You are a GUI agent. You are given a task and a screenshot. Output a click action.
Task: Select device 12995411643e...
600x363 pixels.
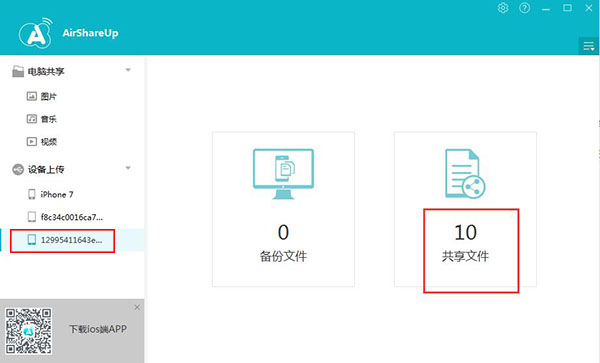pyautogui.click(x=72, y=240)
